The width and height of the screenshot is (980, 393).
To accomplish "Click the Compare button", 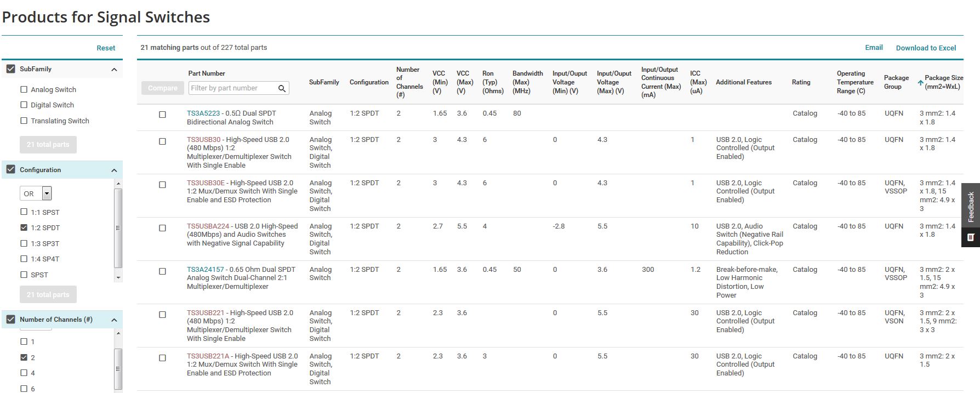I will 163,88.
